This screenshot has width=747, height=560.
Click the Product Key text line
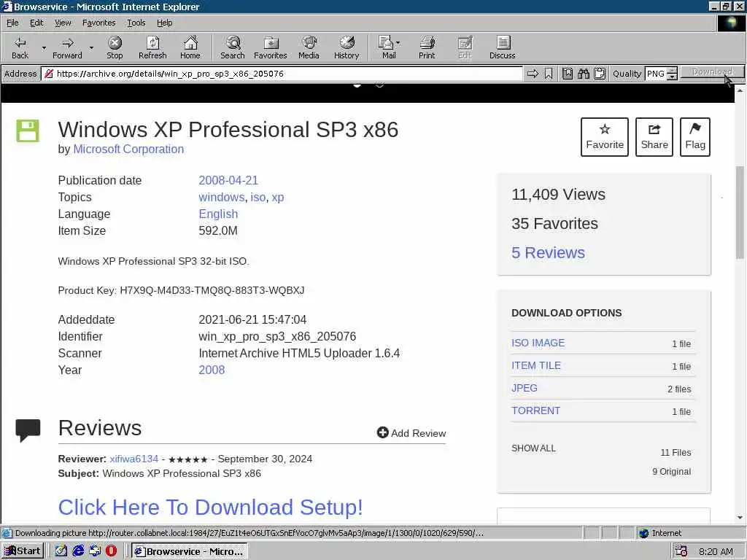(x=181, y=290)
